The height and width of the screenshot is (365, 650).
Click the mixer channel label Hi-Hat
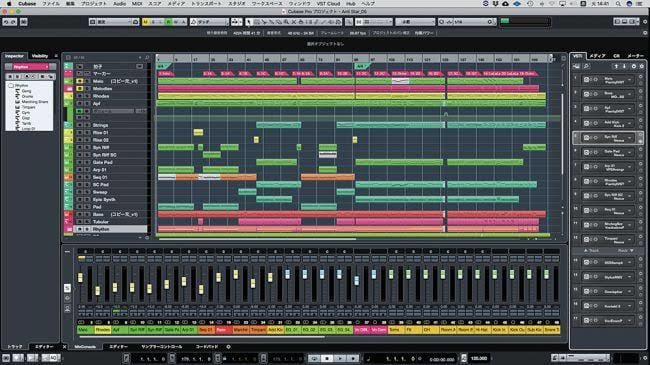point(482,330)
